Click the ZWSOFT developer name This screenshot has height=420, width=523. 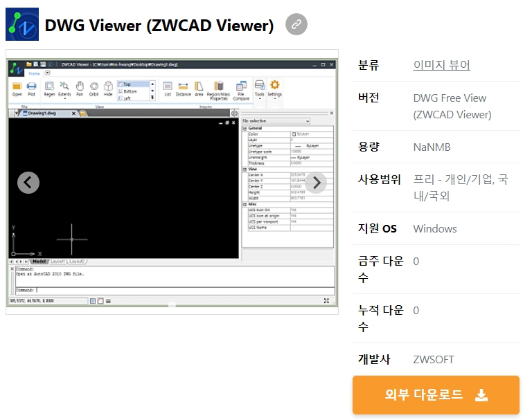coord(433,360)
